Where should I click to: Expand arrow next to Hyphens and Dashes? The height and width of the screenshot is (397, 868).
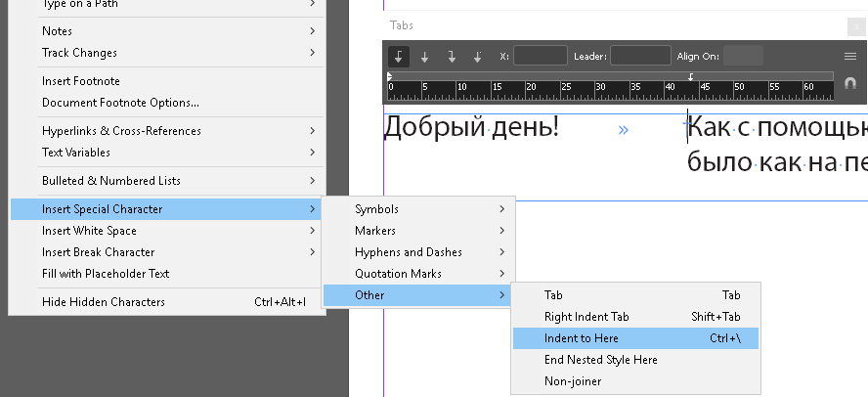point(502,252)
